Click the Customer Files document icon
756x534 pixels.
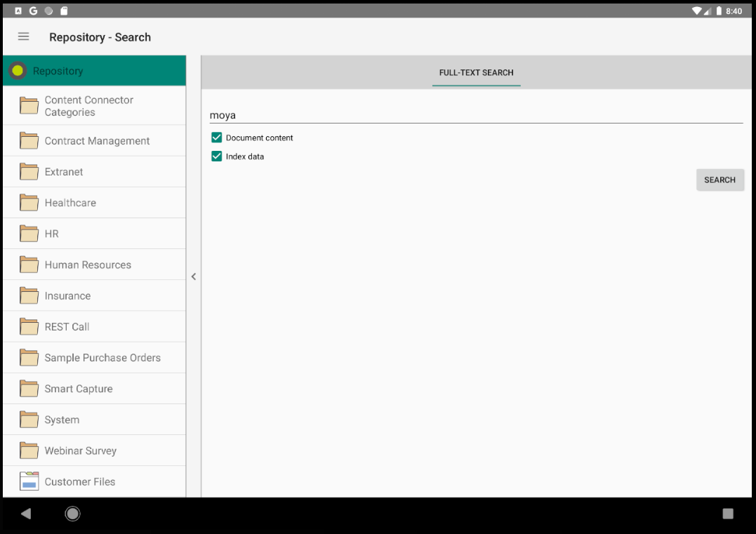(x=28, y=481)
